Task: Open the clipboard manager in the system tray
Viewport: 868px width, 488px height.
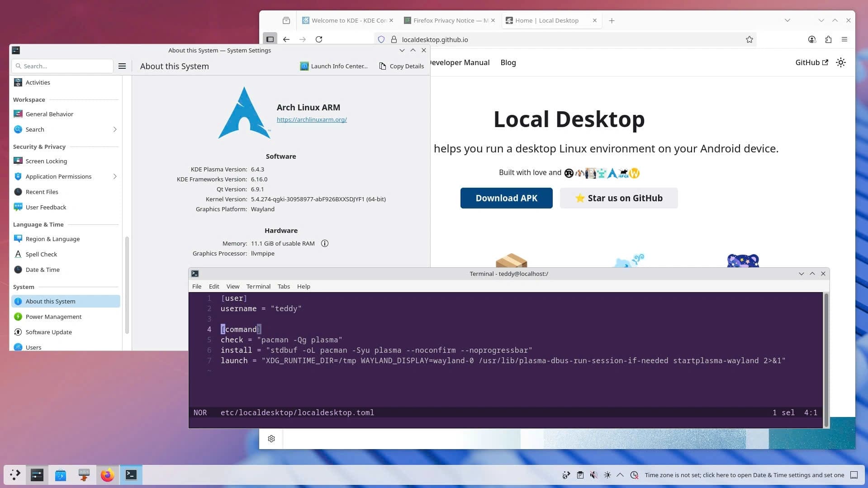Action: 580,475
